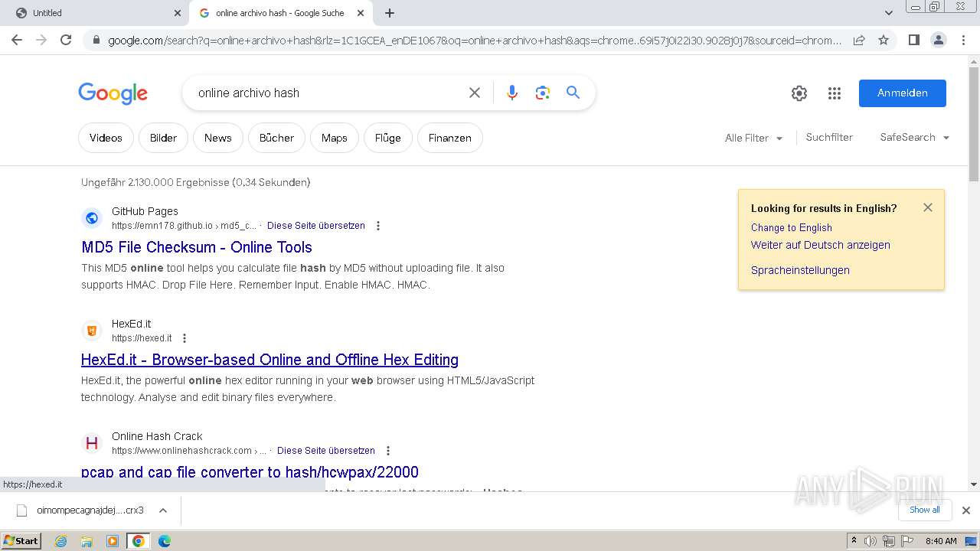Open the volume icon in system tray
Image resolution: width=980 pixels, height=551 pixels.
coord(870,541)
